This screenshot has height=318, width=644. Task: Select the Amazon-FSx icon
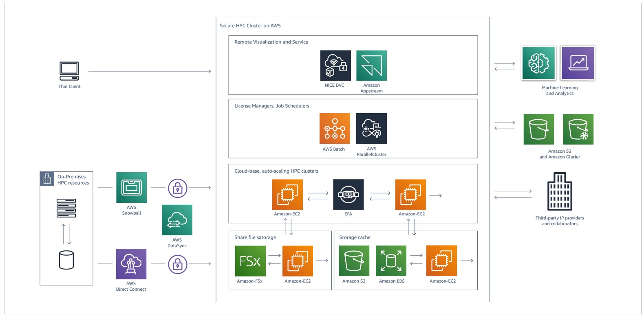[250, 261]
